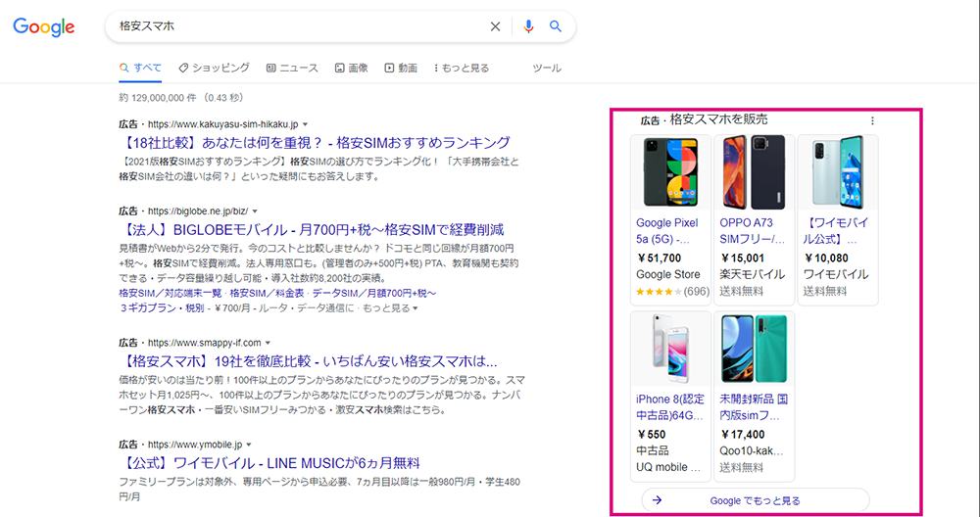Open the Google Pixel 5a (5G) title link
Screen dimensions: 980x517
pos(667,231)
